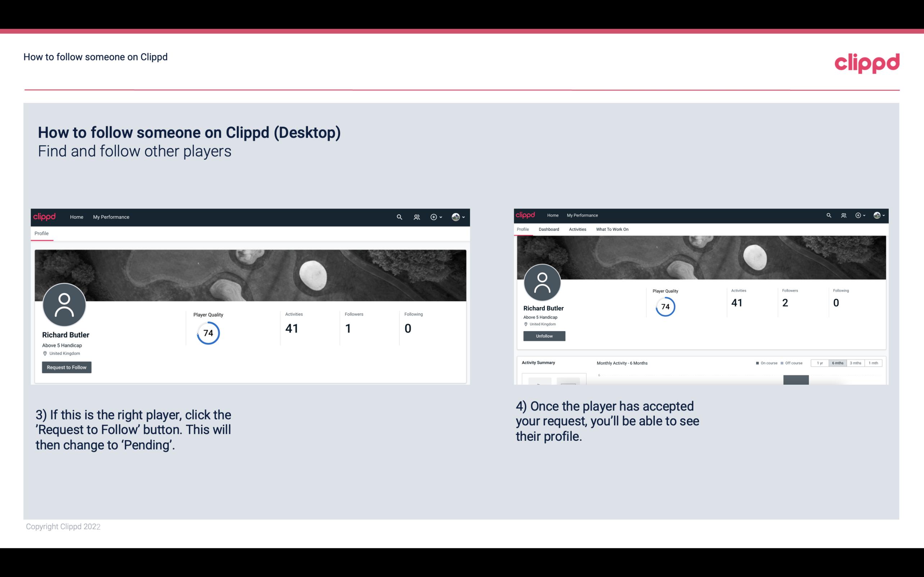
Task: Select the 'Dashboard' tab on right profile
Action: [x=549, y=229]
